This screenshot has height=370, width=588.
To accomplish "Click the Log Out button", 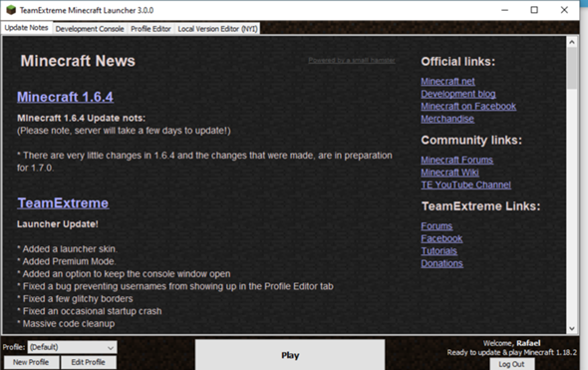I will coord(512,364).
